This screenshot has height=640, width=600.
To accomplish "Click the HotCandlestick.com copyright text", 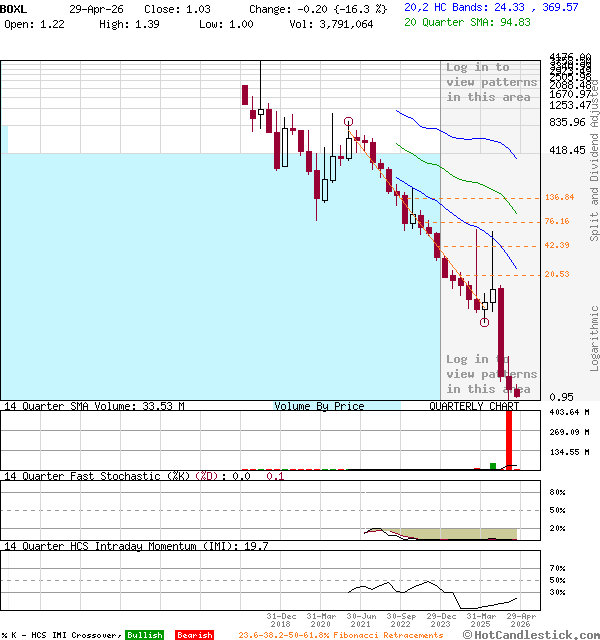I will point(530,634).
